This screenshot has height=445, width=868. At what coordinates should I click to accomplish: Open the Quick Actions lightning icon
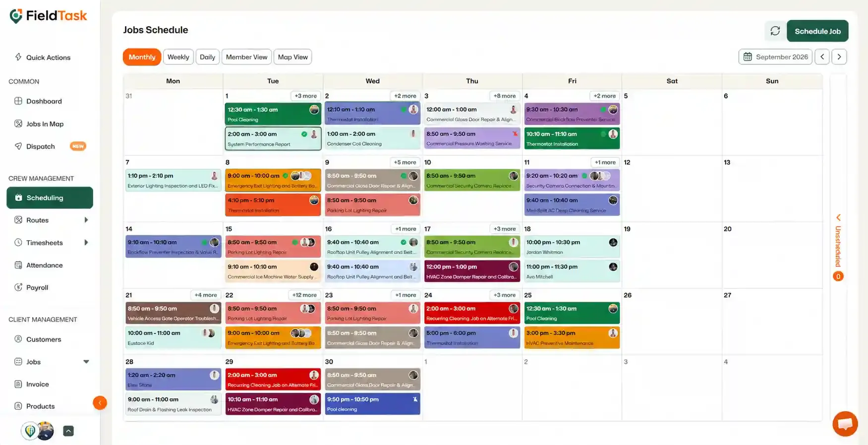(18, 57)
